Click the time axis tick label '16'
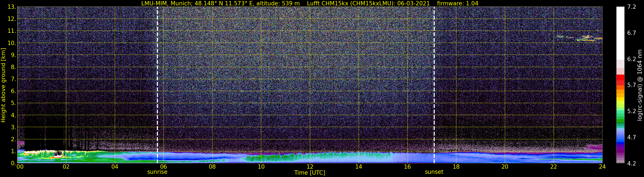Image resolution: width=644 pixels, height=177 pixels. coord(407,167)
